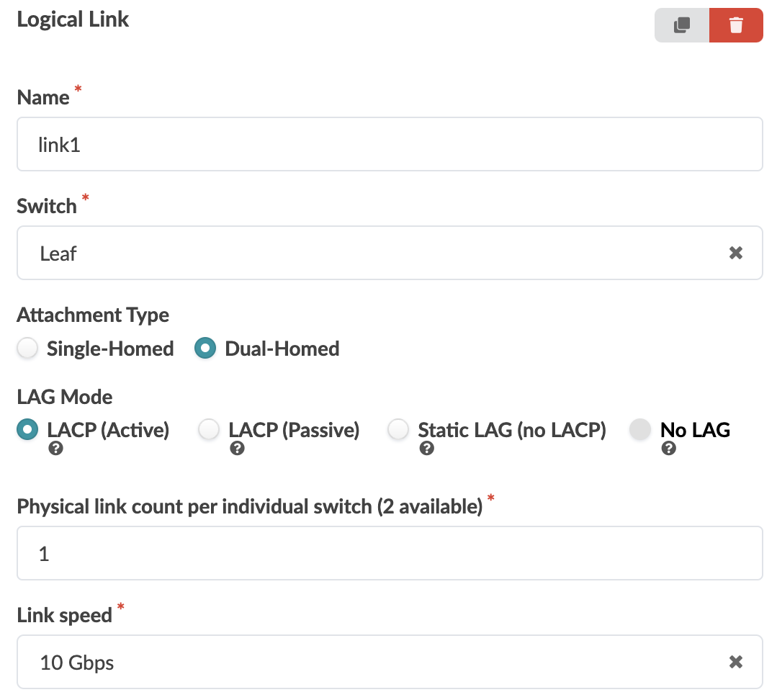Viewport: 777px width, 700px height.
Task: Click the Static LAG (no LACP) label
Action: pos(512,430)
